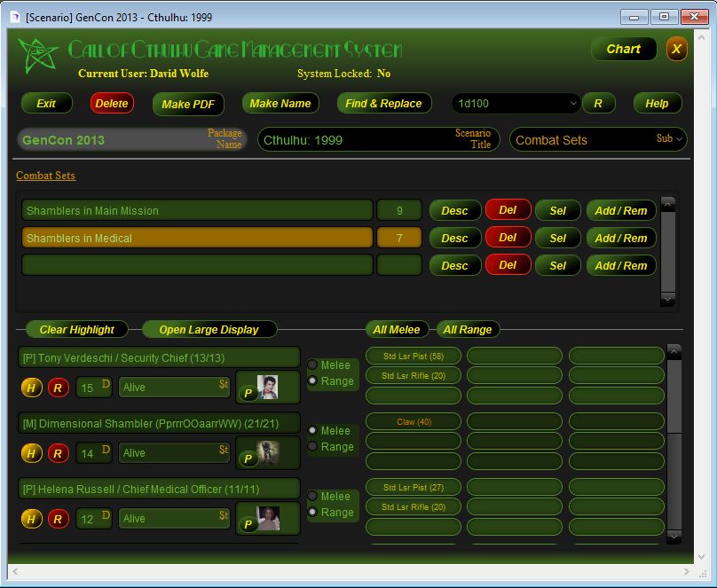Click the red R button for Helena Russell
Screen dimensions: 717x588
coord(58,519)
